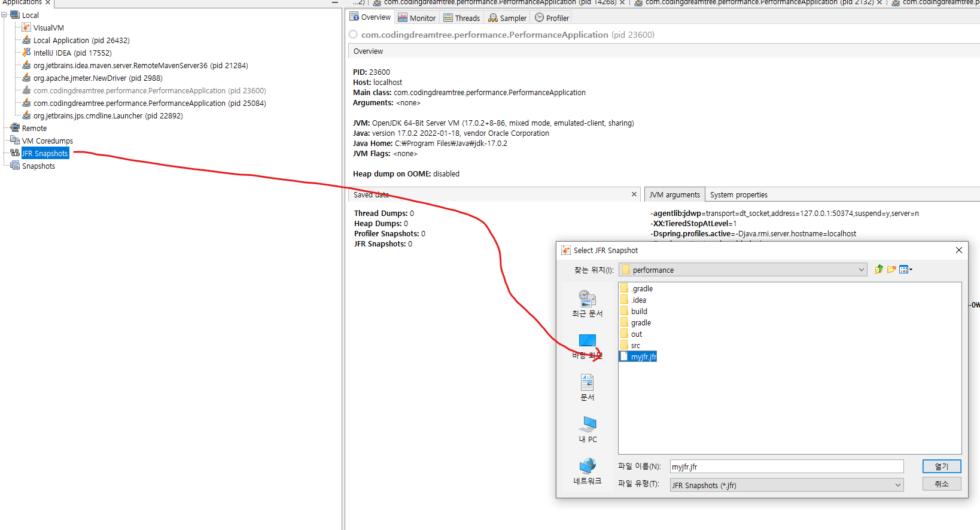Switch to the Threads tab
The image size is (980, 530).
[x=462, y=18]
